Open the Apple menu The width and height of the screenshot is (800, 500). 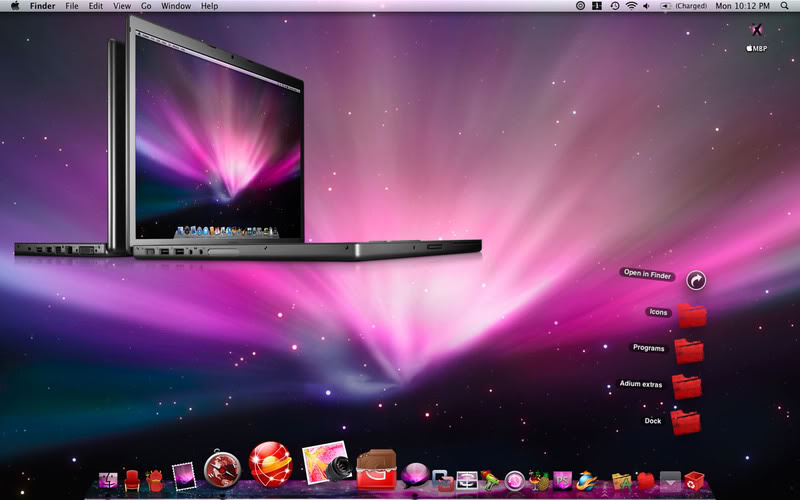[15, 6]
